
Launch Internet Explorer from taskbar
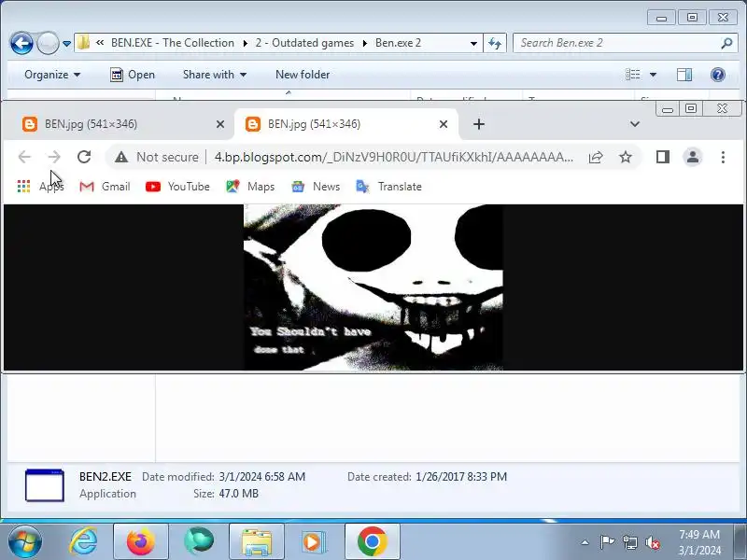point(83,541)
